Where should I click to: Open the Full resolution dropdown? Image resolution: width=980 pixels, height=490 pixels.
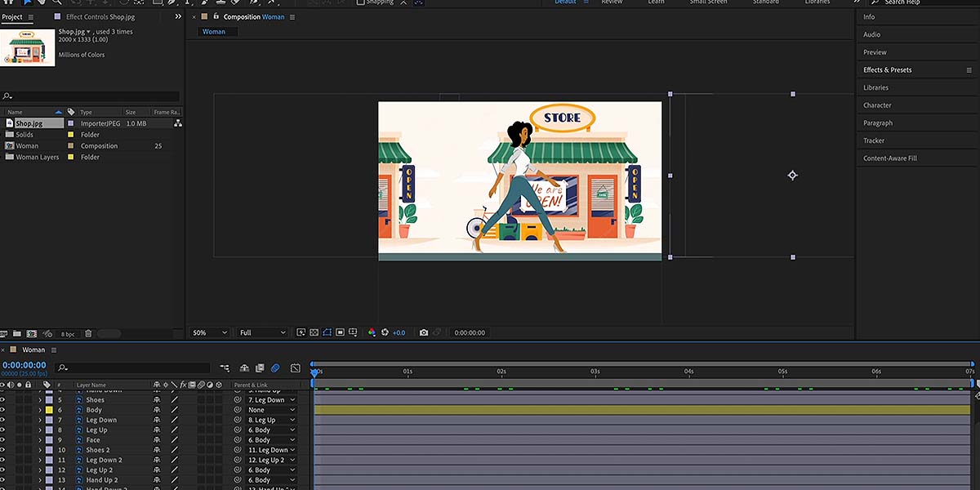262,332
